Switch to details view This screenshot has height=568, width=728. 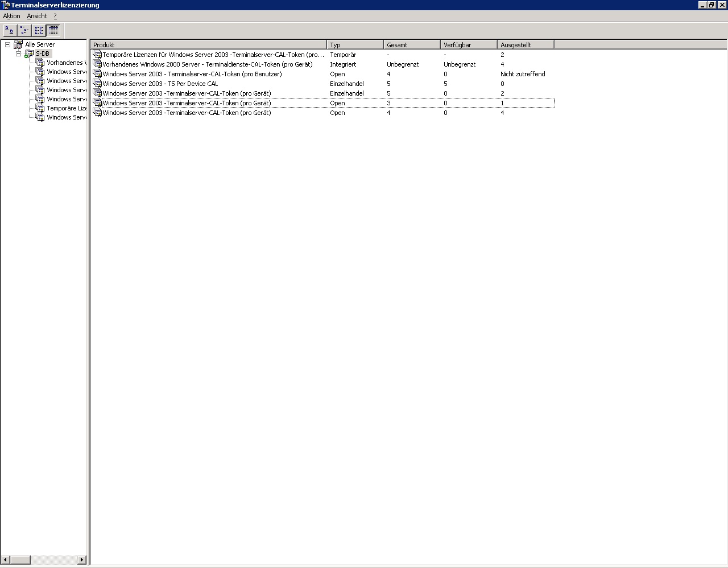click(53, 30)
